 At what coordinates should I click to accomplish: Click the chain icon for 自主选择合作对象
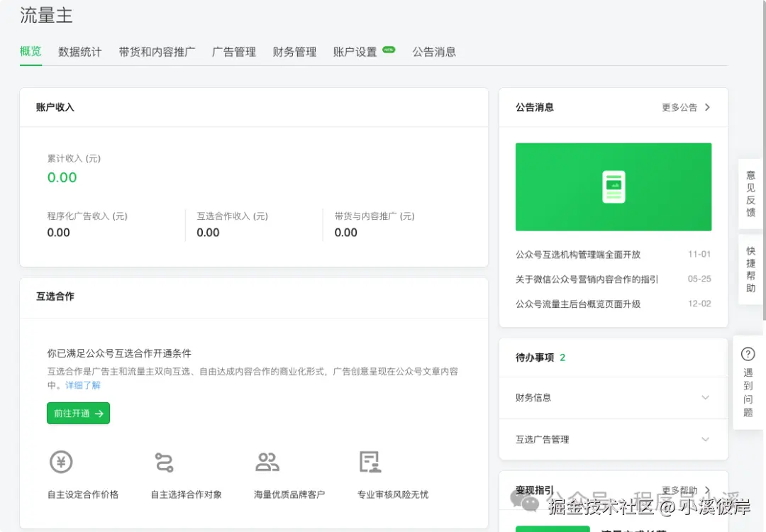(165, 462)
